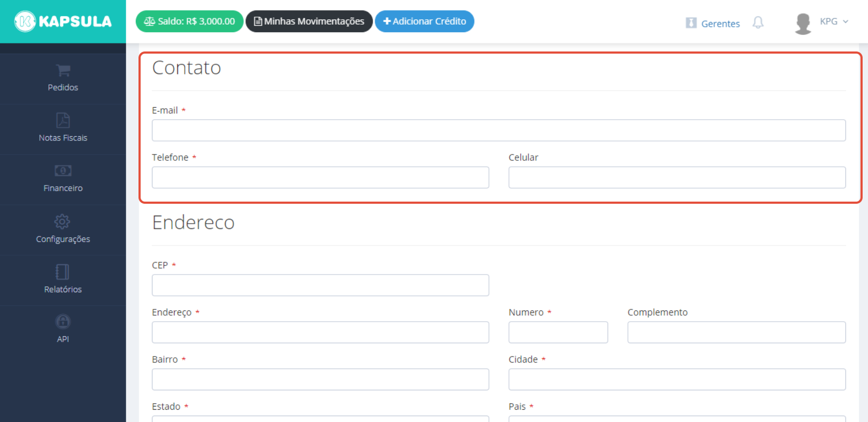Click the Estado field label
The width and height of the screenshot is (868, 422).
point(166,406)
